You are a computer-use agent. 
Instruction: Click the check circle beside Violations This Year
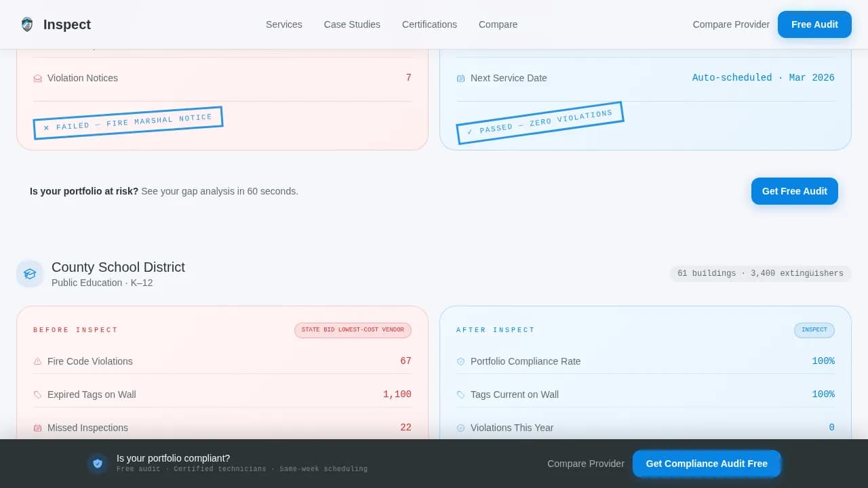click(461, 428)
